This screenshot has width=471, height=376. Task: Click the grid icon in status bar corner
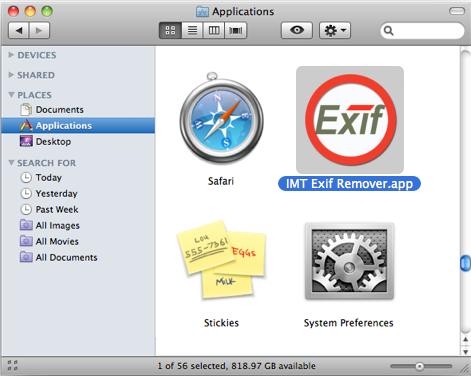tap(13, 365)
